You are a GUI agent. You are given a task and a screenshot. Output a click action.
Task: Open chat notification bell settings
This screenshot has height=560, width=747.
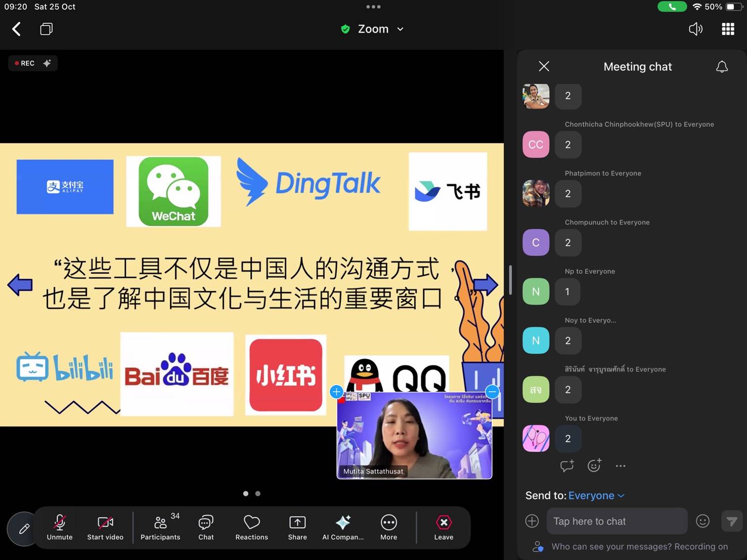coord(722,67)
